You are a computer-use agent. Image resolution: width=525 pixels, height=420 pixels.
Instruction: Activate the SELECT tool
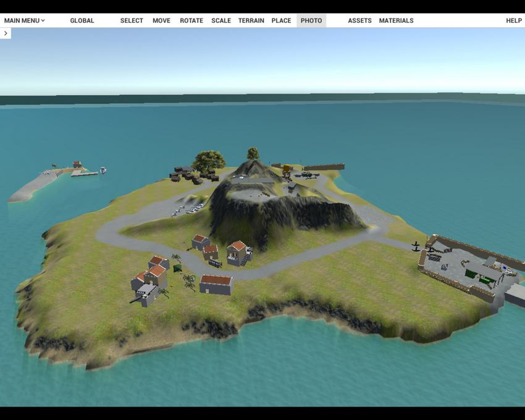coord(132,20)
